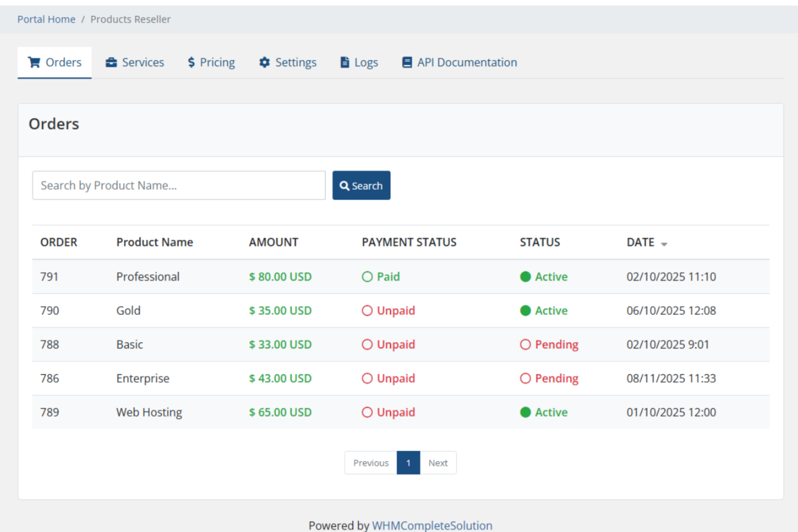Click the magnifier icon in Search button
The image size is (798, 532).
pos(344,186)
